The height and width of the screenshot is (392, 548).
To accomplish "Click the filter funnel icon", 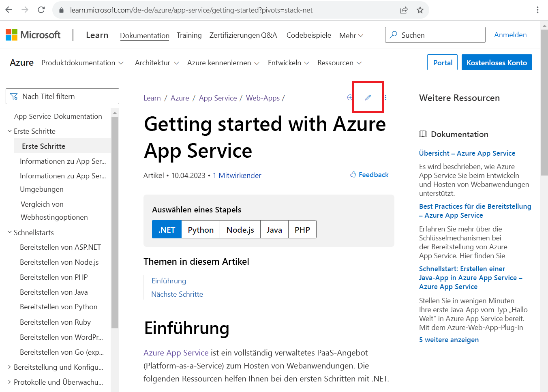I will (14, 96).
